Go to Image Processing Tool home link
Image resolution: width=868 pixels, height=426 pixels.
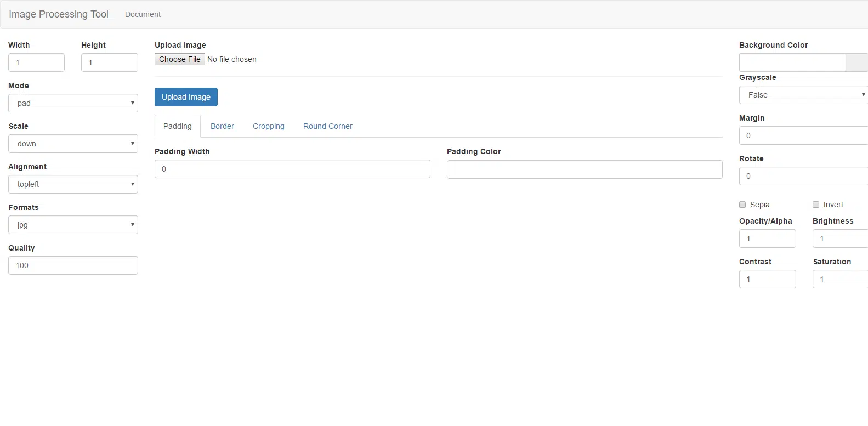point(59,14)
